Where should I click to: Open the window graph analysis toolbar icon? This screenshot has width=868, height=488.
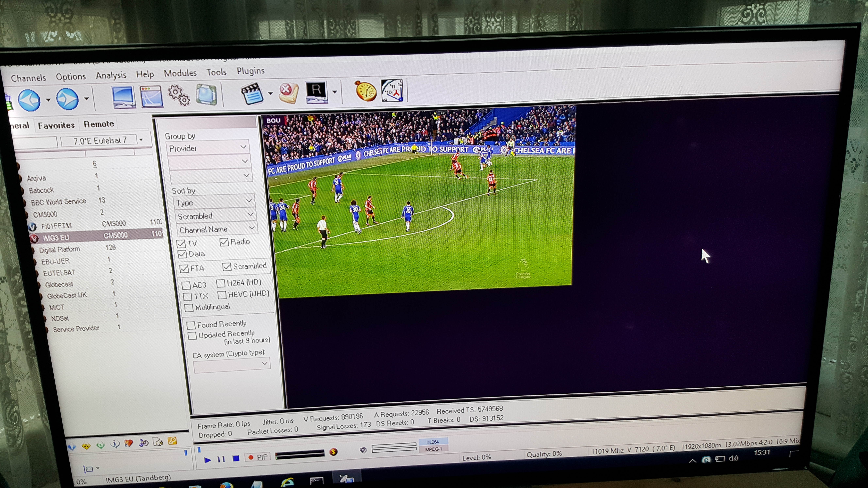click(151, 97)
